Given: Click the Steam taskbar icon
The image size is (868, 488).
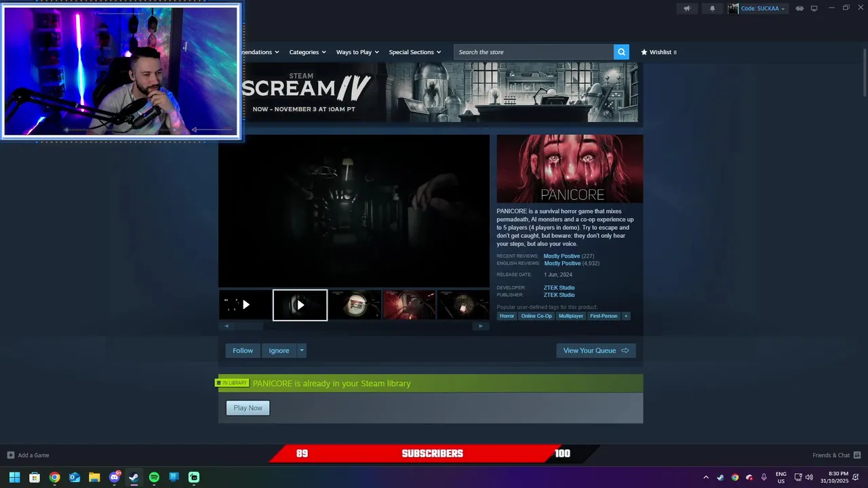Looking at the screenshot, I should pyautogui.click(x=134, y=477).
